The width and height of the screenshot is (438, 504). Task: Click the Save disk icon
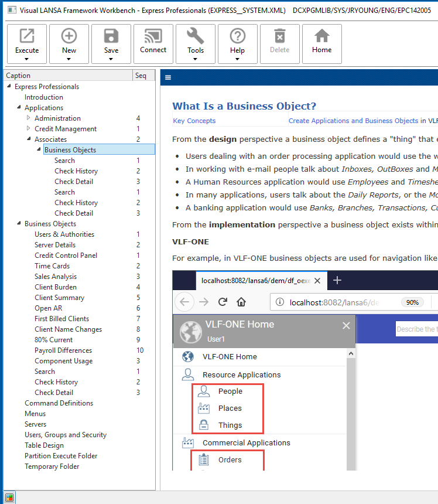[111, 37]
